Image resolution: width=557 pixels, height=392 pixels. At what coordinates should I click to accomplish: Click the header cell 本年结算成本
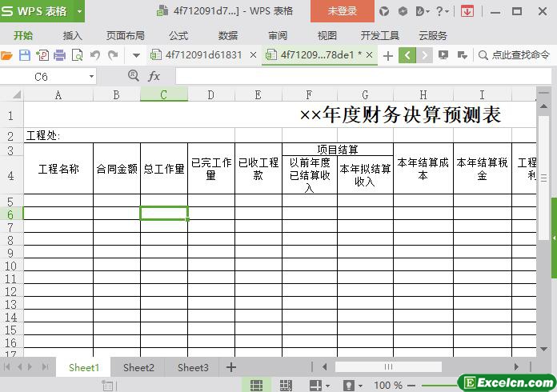423,169
